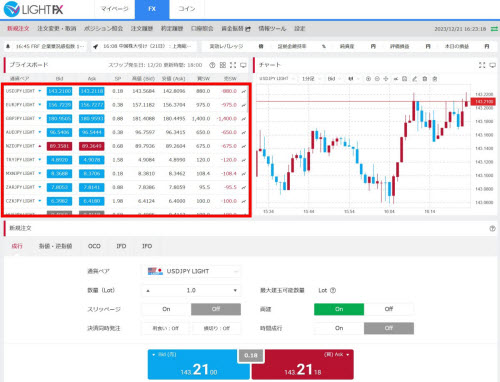The height and width of the screenshot is (382, 500).
Task: Toggle the stop-loss (損切り) Off option
Action: (x=216, y=328)
